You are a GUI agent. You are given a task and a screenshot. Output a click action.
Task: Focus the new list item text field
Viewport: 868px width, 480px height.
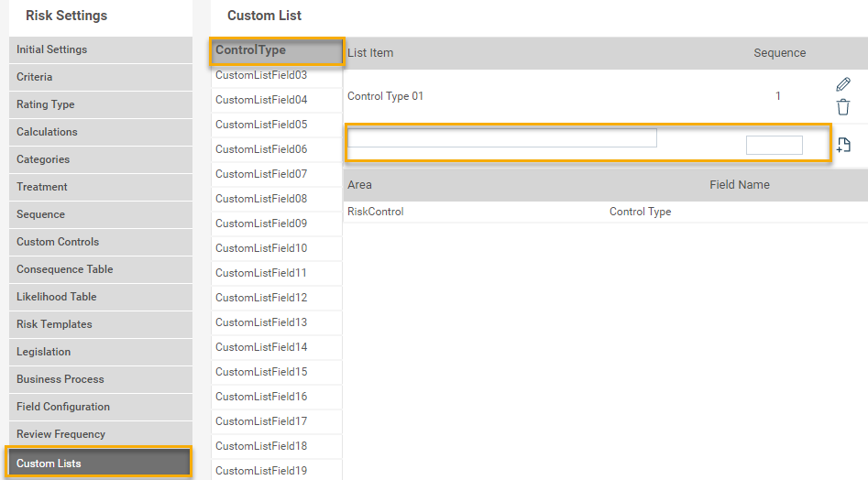click(502, 137)
